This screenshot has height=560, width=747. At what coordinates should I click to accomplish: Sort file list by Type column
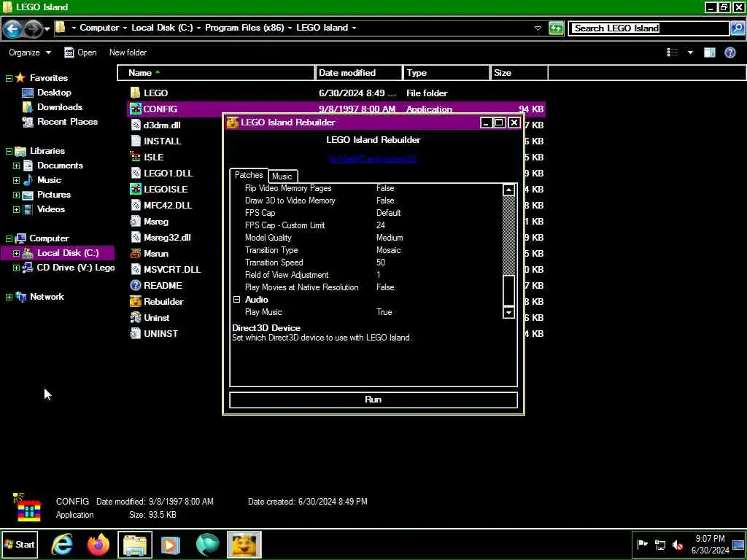pos(446,73)
